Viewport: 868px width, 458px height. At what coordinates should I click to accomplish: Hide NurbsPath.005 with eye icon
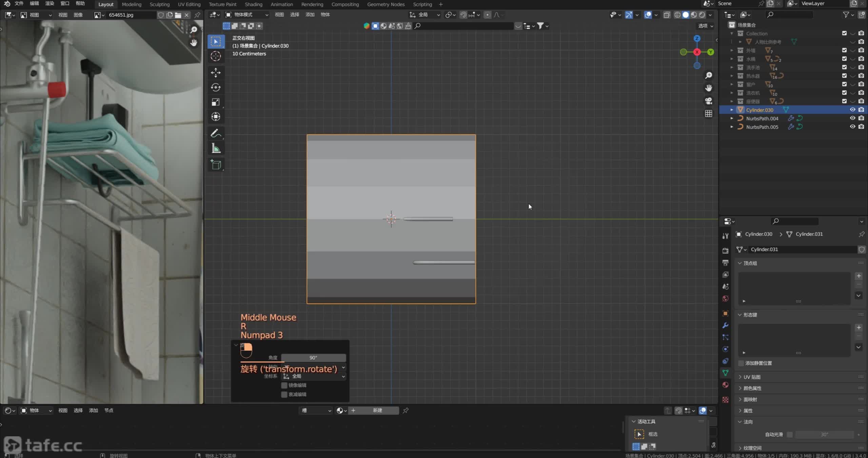coord(852,126)
